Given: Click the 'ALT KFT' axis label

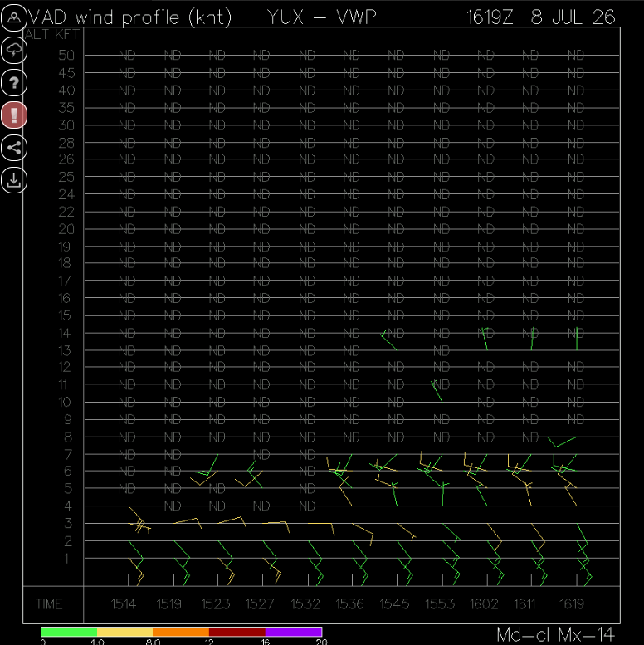Looking at the screenshot, I should pos(52,35).
